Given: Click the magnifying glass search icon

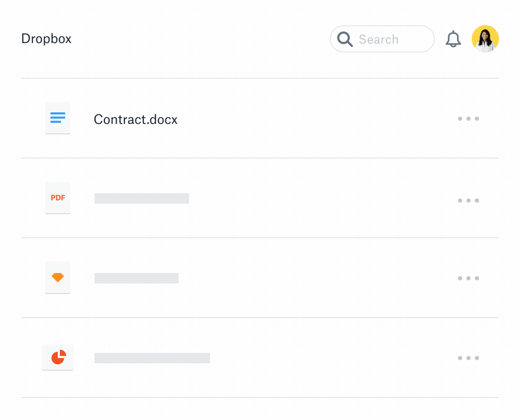Looking at the screenshot, I should 345,39.
